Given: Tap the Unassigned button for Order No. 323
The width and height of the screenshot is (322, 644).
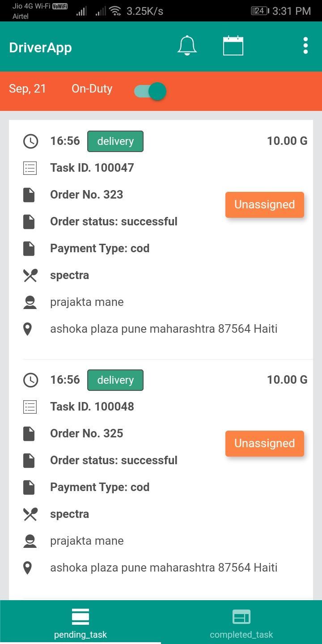Looking at the screenshot, I should [265, 205].
